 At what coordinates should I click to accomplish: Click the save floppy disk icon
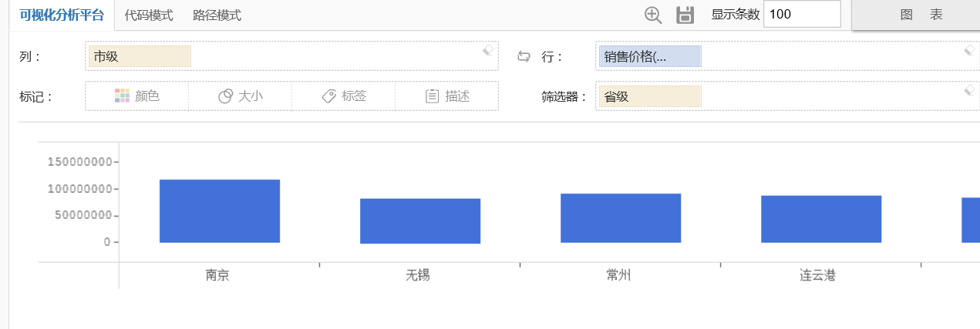tap(685, 15)
